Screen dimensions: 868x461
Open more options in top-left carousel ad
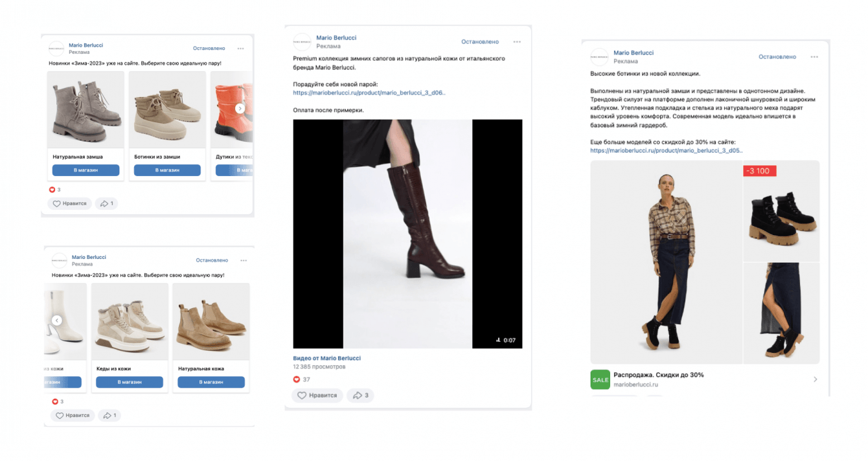coord(240,49)
